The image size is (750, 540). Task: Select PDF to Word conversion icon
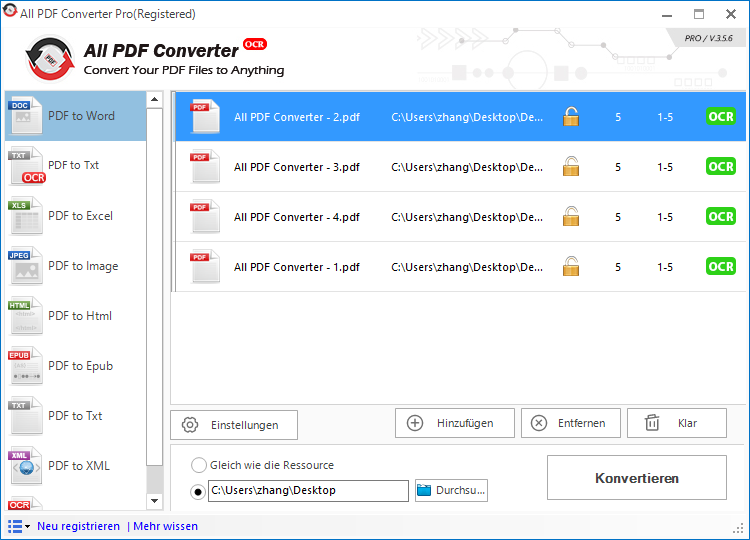pyautogui.click(x=26, y=116)
